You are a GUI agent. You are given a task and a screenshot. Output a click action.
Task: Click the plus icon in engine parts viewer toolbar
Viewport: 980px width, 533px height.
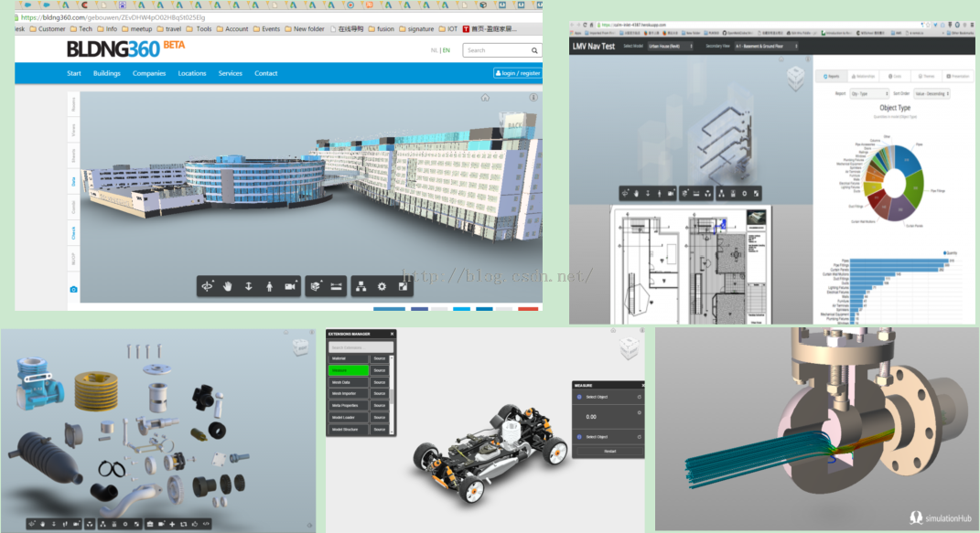coord(172,524)
